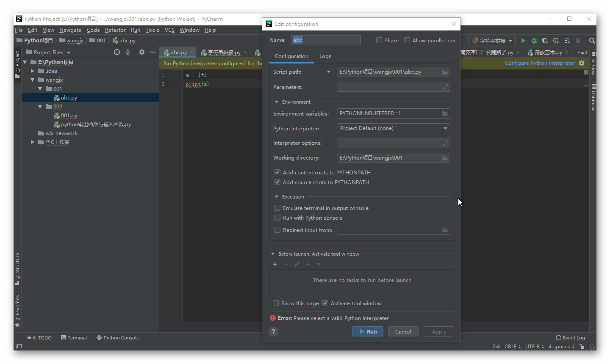The width and height of the screenshot is (610, 364).
Task: Open Script path type dropdown arrow
Action: pyautogui.click(x=329, y=72)
